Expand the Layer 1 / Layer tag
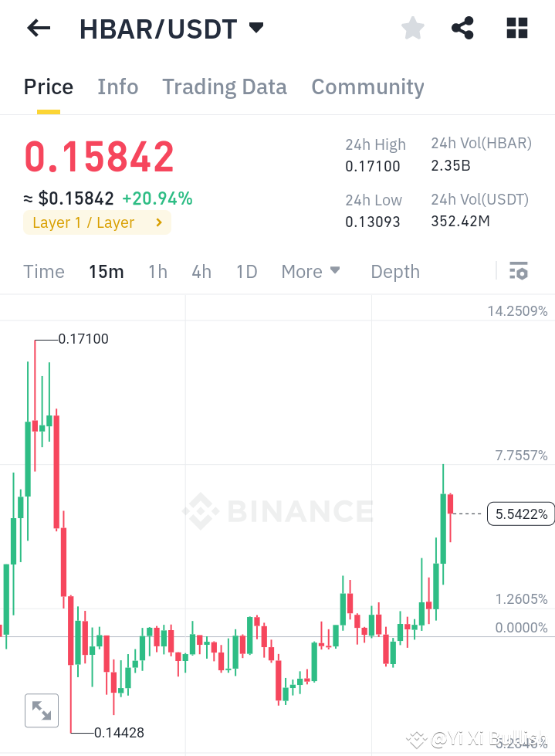Viewport: 555px width, 756px height. click(96, 222)
